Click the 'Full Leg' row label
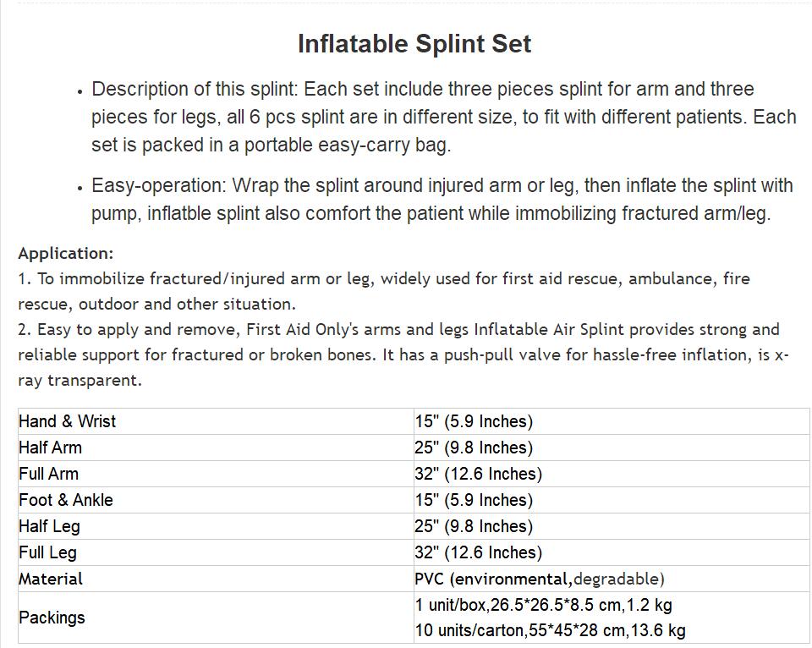The width and height of the screenshot is (812, 648). click(48, 552)
